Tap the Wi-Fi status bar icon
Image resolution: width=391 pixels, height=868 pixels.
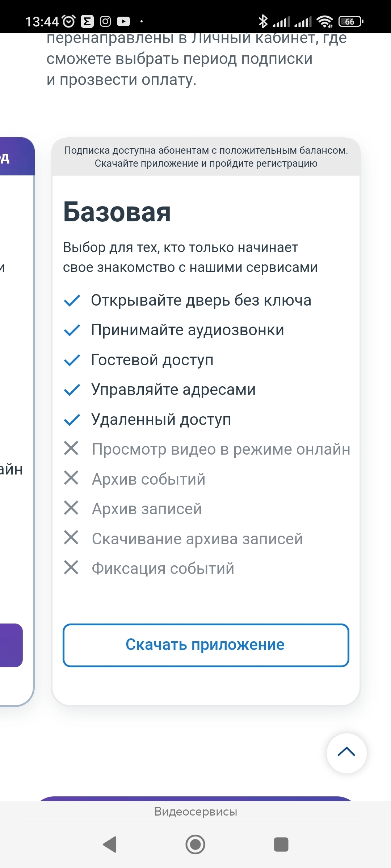[x=324, y=22]
